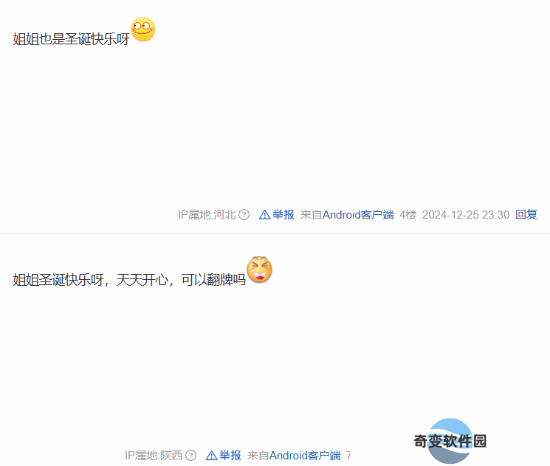Click the smiley emoji after the first comment
This screenshot has height=466, width=550.
coord(143,29)
